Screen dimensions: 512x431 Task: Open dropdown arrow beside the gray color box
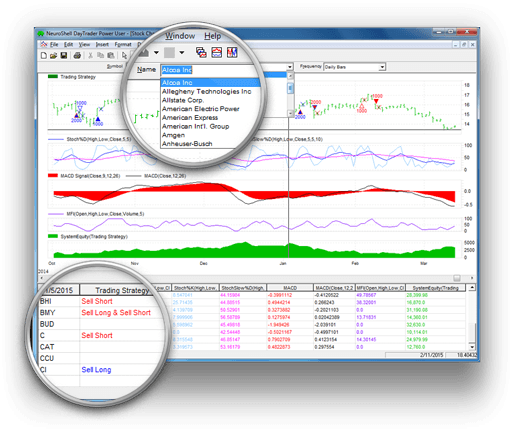pos(182,52)
